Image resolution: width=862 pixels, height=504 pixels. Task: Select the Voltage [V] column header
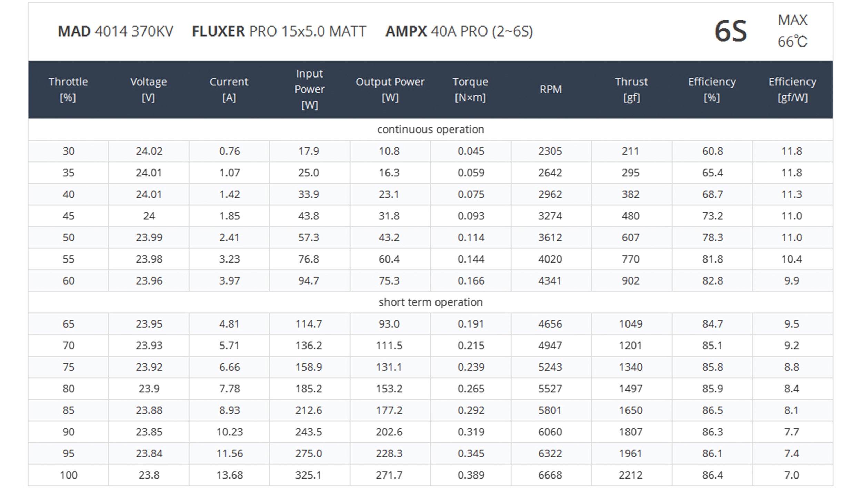point(149,90)
